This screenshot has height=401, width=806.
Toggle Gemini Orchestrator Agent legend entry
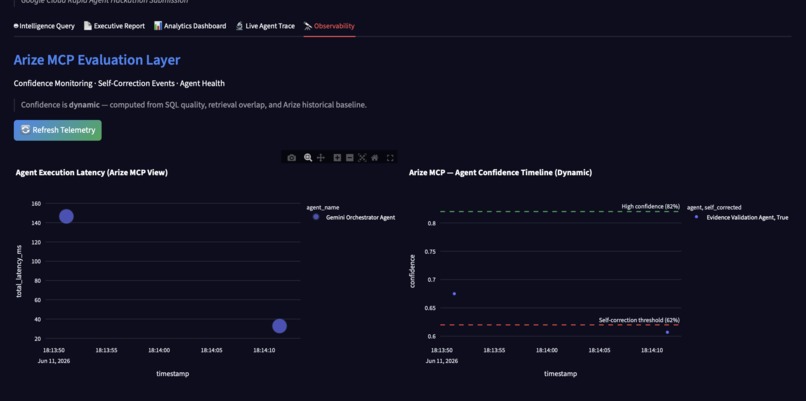(354, 217)
